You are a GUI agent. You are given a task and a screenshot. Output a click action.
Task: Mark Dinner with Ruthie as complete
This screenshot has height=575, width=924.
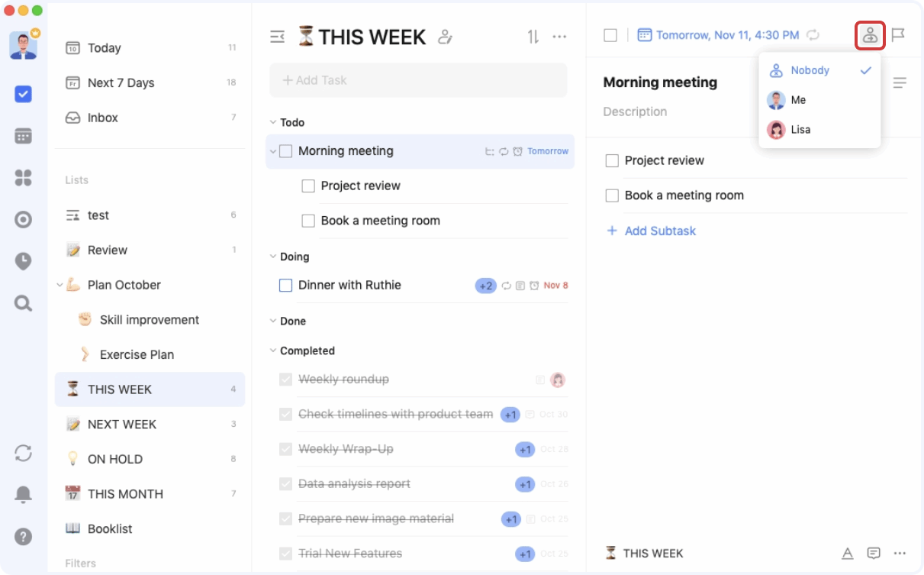tap(285, 285)
